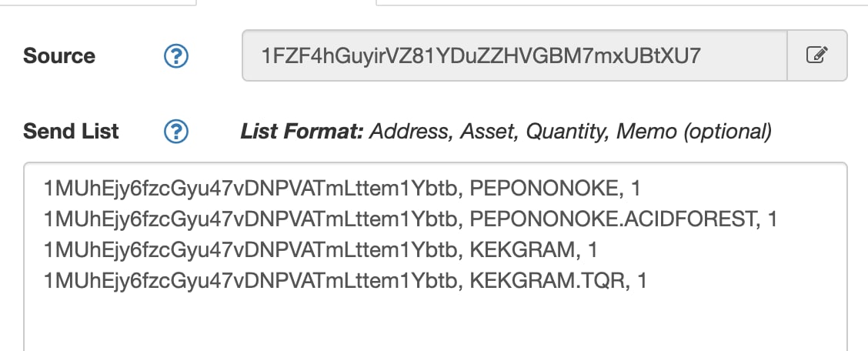This screenshot has width=868, height=351.
Task: Click the KEKGRAM asset name on third line
Action: coord(522,250)
